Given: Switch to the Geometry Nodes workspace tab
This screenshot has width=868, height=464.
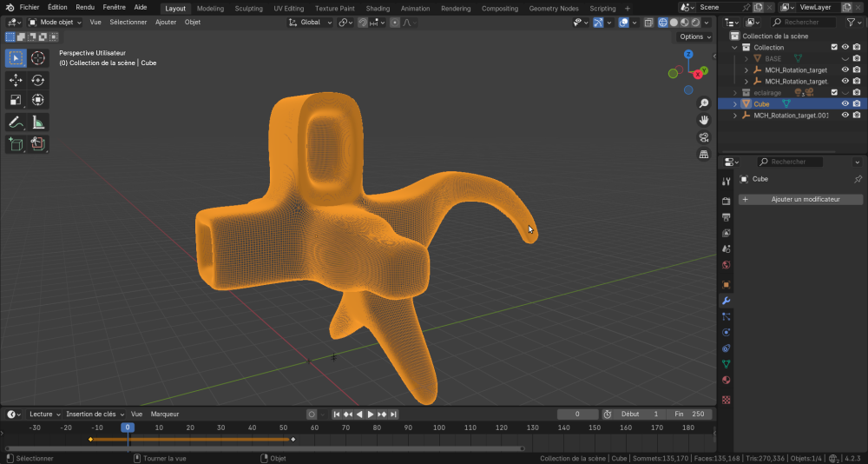Looking at the screenshot, I should tap(554, 9).
